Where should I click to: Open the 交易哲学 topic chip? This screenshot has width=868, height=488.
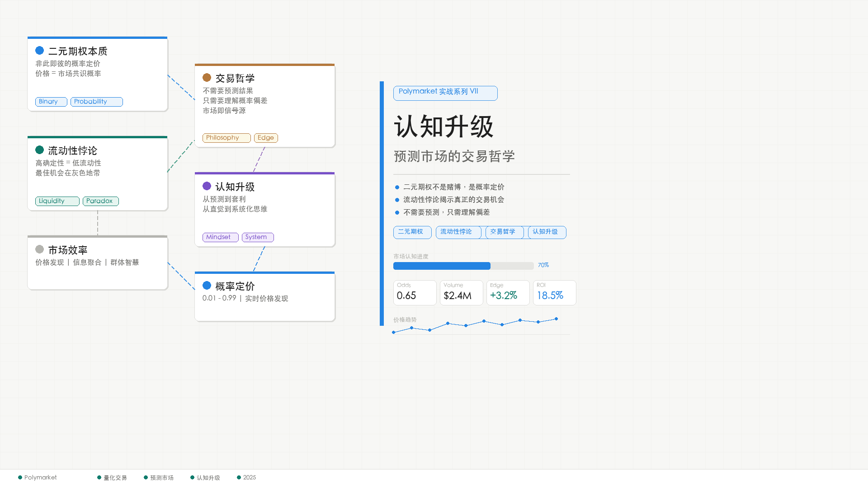pyautogui.click(x=504, y=232)
